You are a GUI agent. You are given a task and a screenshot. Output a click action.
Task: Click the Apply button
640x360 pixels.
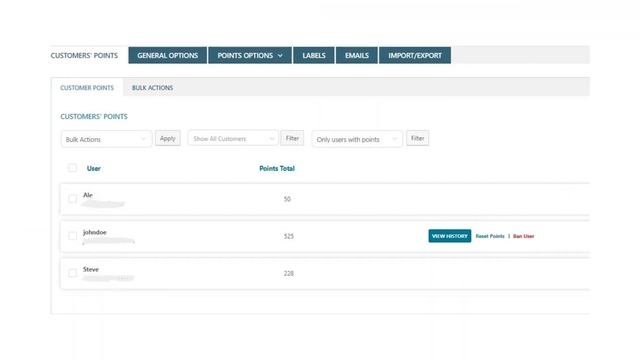pos(167,138)
